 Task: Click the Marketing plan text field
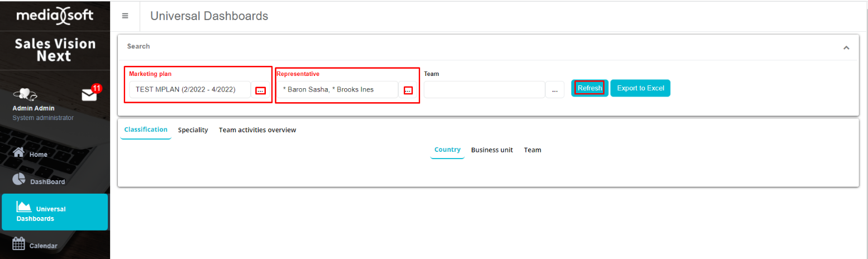tap(189, 89)
